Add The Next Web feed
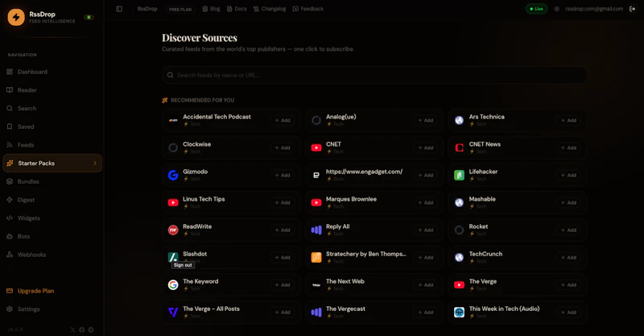Screen dimensions: 644x336 pyautogui.click(x=426, y=285)
